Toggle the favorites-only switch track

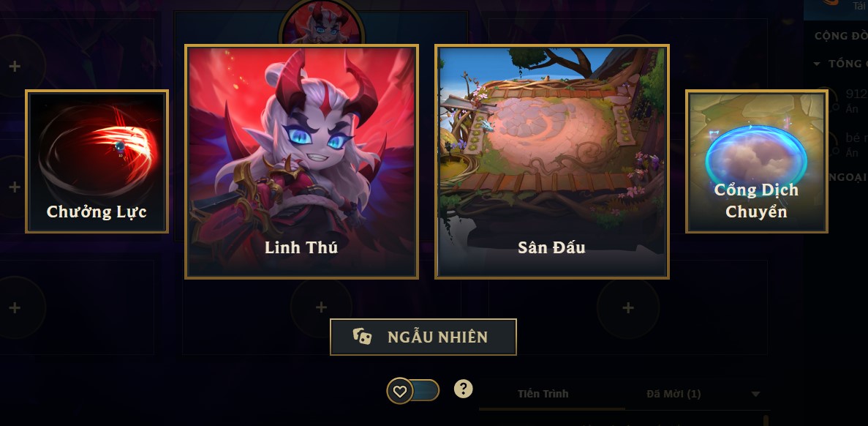click(413, 391)
